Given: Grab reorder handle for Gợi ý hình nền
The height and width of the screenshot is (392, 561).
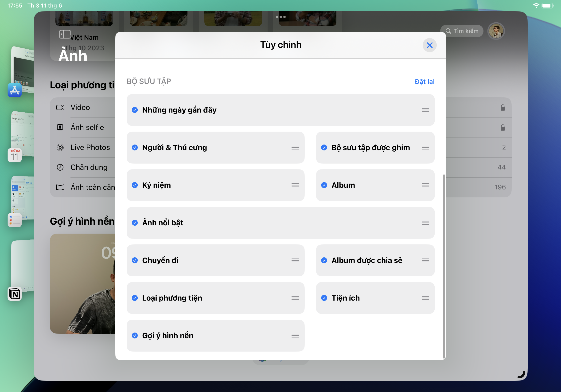Looking at the screenshot, I should click(x=295, y=336).
